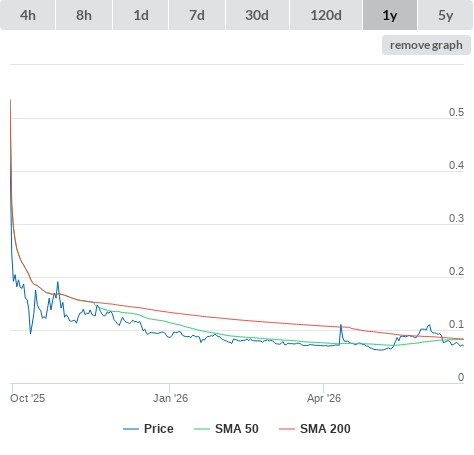
Task: Click the green SMA 50 legend marker
Action: [202, 429]
